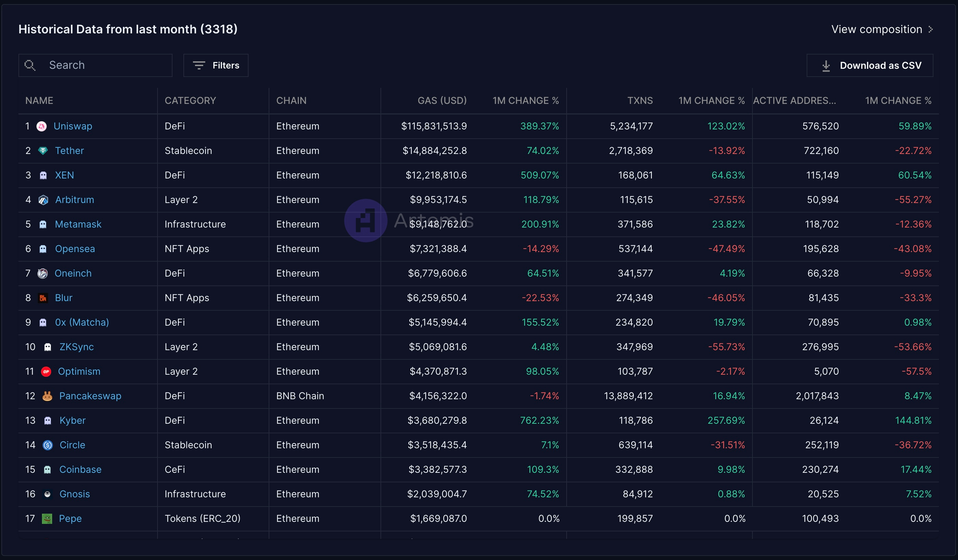This screenshot has width=958, height=560.
Task: Open the ZKSync link
Action: coord(77,347)
